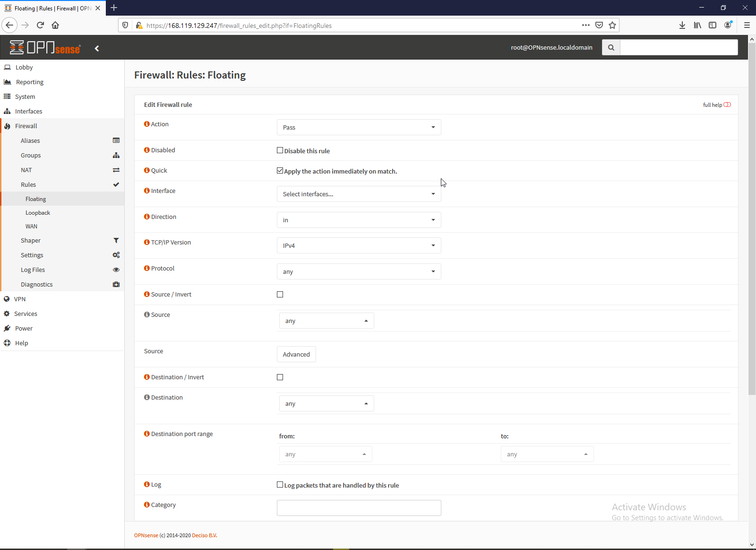Open a new browser tab

[114, 8]
